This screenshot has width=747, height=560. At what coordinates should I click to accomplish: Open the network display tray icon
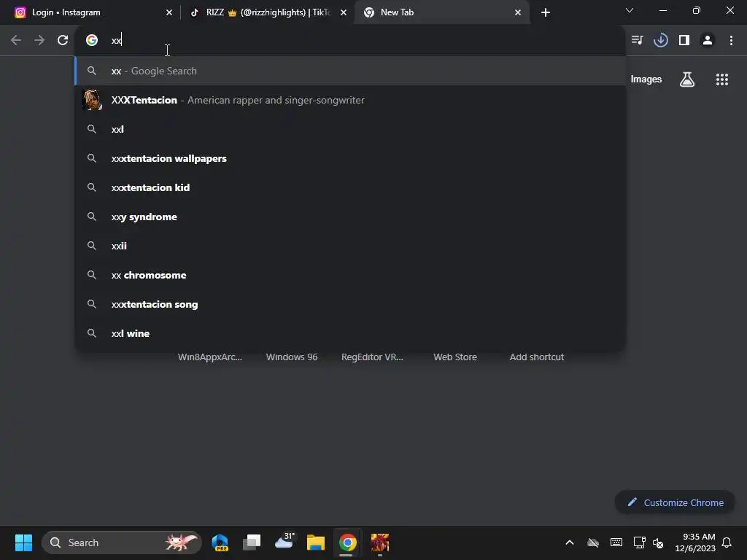point(639,542)
